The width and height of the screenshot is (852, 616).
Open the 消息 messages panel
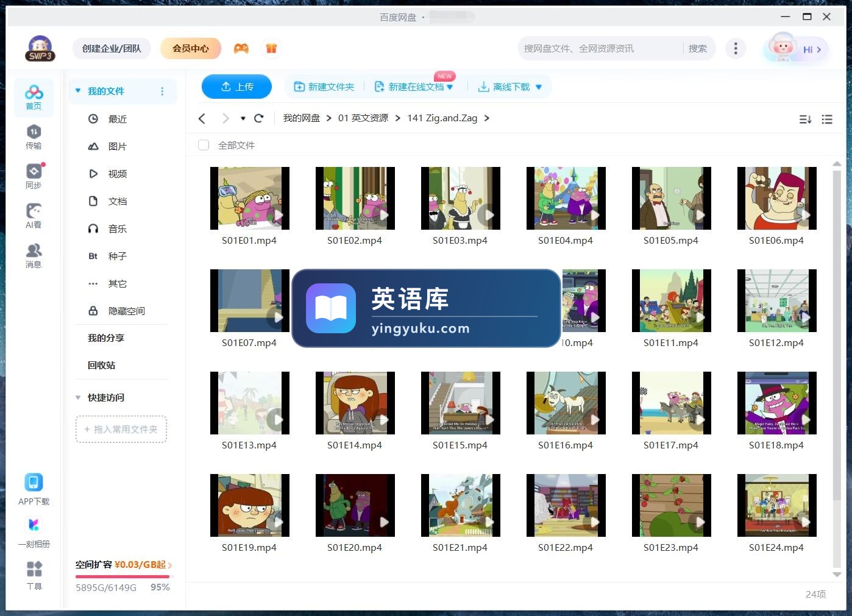(x=34, y=256)
